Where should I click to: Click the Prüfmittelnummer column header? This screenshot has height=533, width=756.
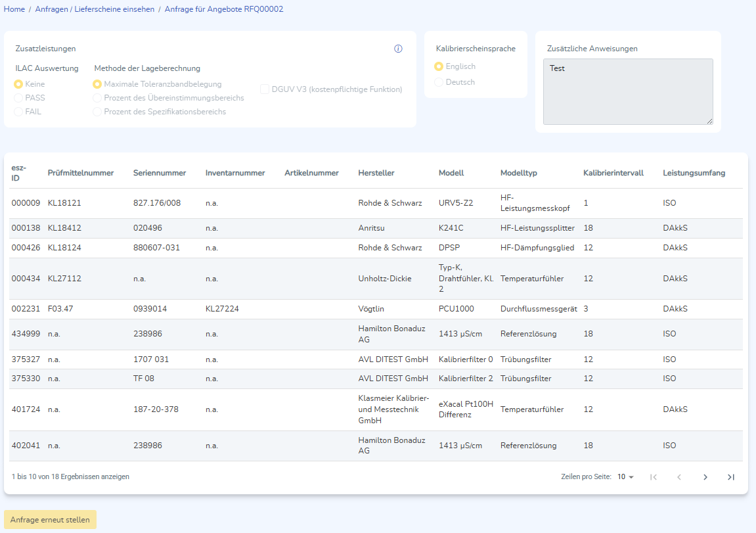click(x=81, y=173)
